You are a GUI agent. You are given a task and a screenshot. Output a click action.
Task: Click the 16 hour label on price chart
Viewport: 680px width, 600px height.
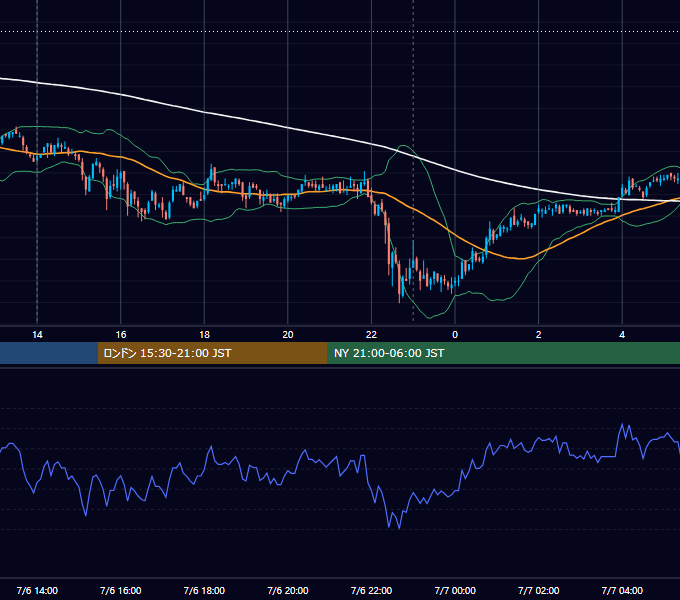(121, 335)
